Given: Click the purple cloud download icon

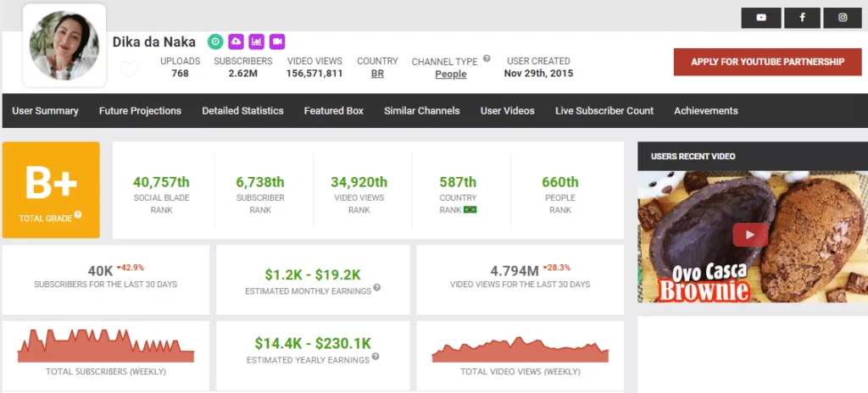Looking at the screenshot, I should pos(236,42).
